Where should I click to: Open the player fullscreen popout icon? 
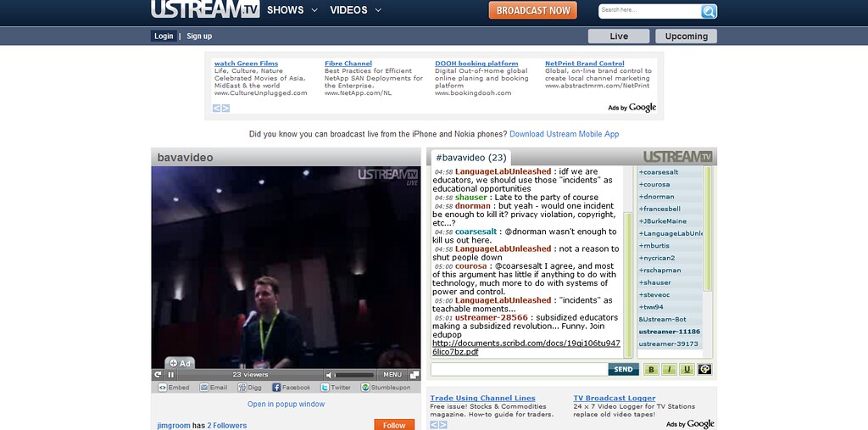(x=414, y=375)
